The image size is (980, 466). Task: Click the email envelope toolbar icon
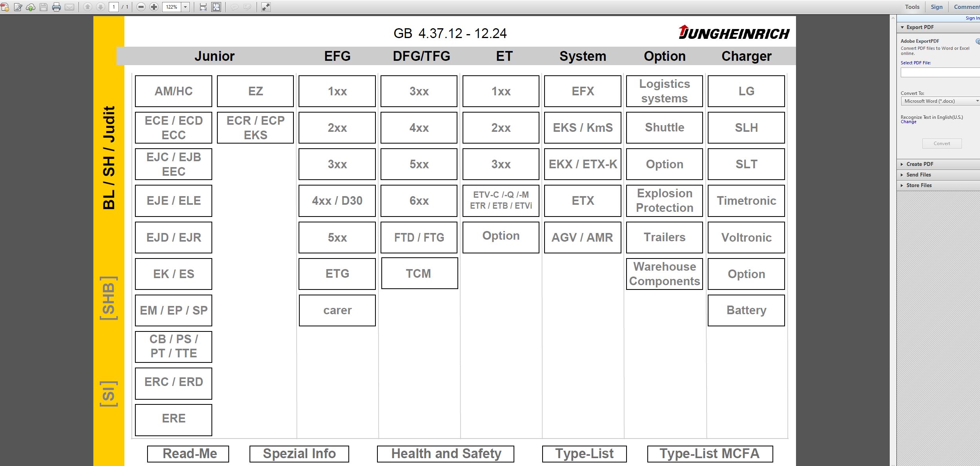[69, 7]
